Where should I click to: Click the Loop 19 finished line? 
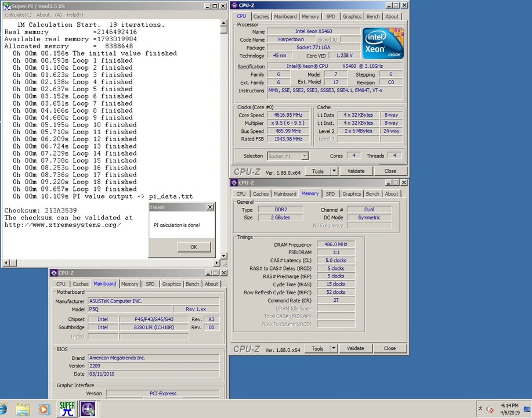click(75, 189)
